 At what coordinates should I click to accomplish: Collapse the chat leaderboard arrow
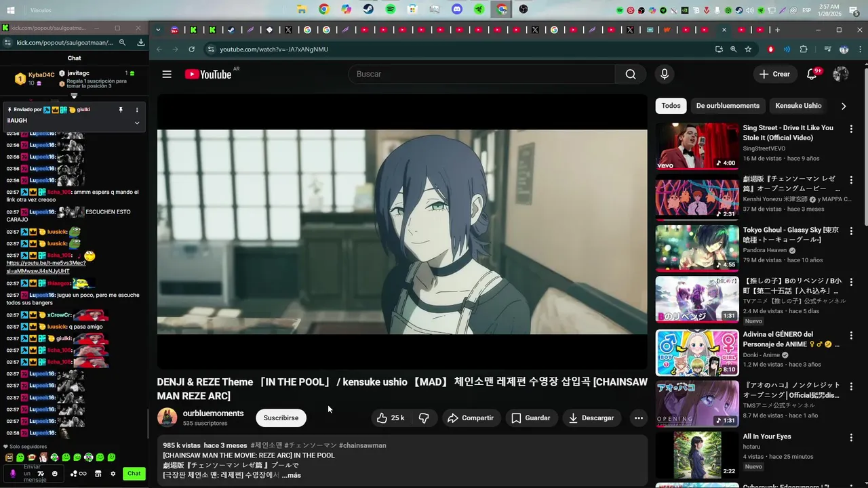[x=74, y=96]
